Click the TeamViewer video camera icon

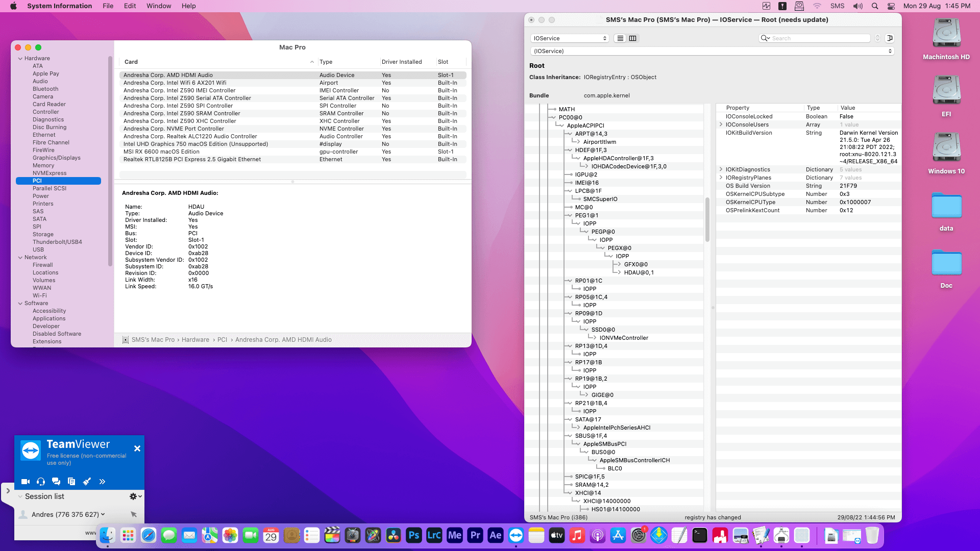coord(26,482)
